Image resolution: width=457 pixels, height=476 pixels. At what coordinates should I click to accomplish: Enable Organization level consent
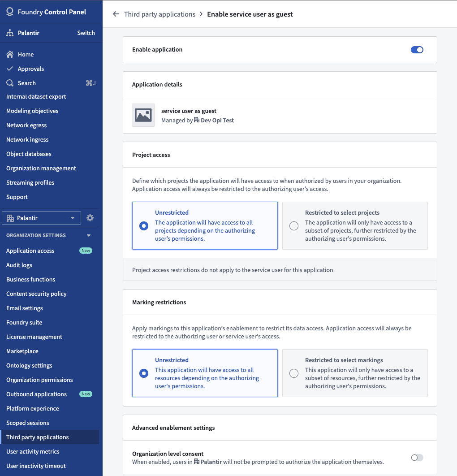(416, 457)
